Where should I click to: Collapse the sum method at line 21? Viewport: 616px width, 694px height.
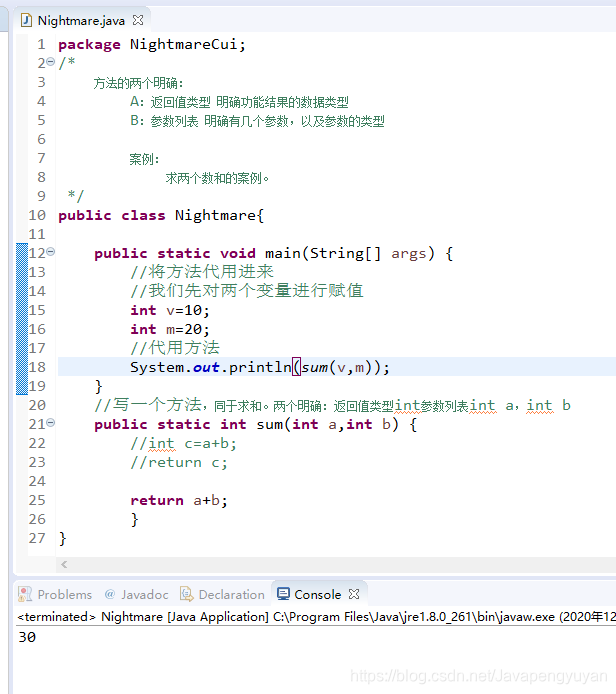51,423
